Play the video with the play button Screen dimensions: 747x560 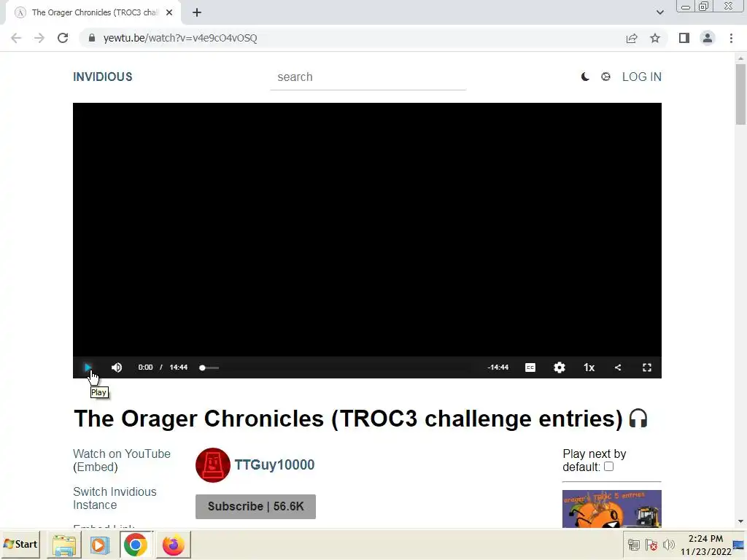[88, 367]
